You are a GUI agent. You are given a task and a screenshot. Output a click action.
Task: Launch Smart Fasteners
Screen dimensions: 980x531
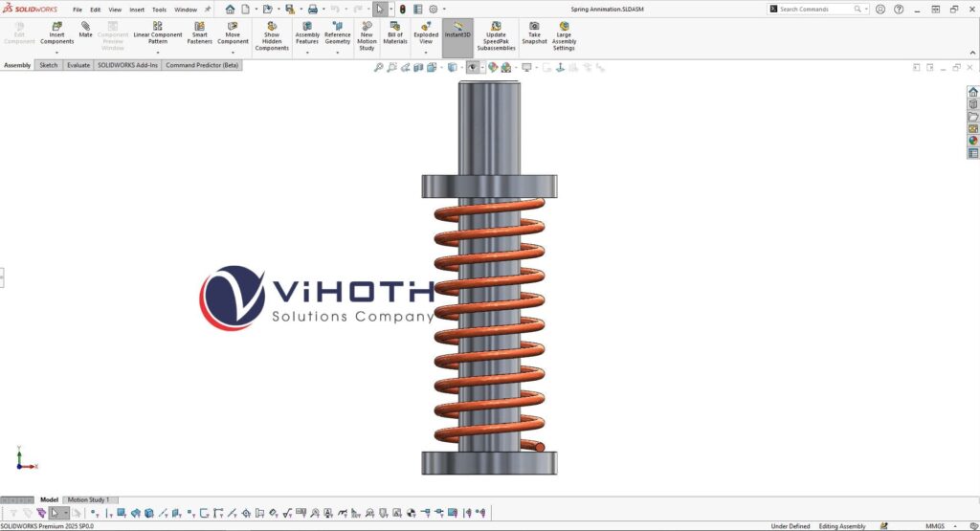tap(199, 33)
